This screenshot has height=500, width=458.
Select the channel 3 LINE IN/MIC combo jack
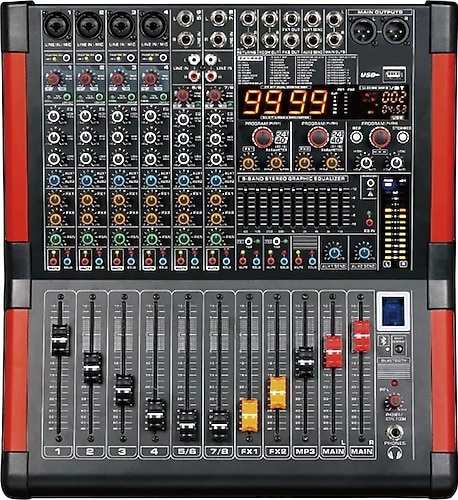point(122,26)
